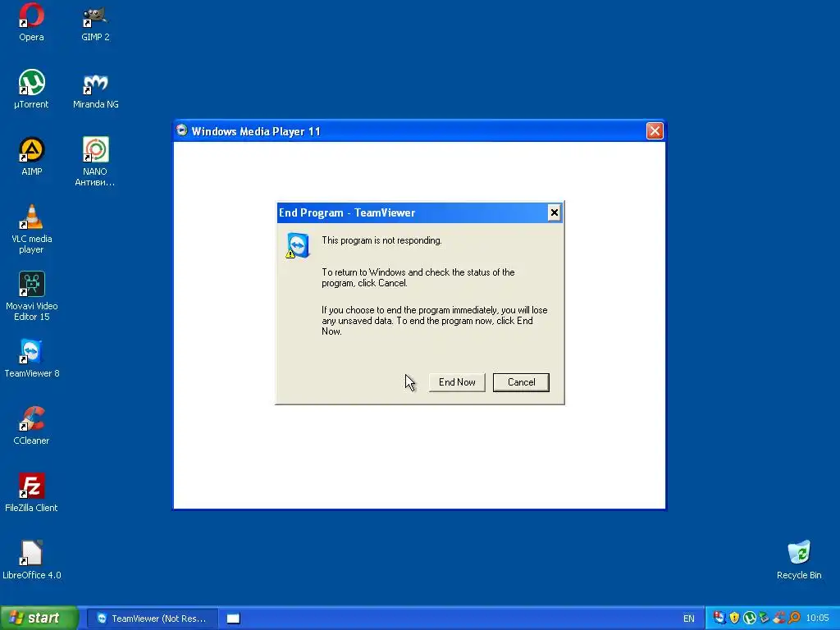The width and height of the screenshot is (840, 630).
Task: Activate the TeamViewer (Not Responding) taskbar button
Action: point(152,619)
